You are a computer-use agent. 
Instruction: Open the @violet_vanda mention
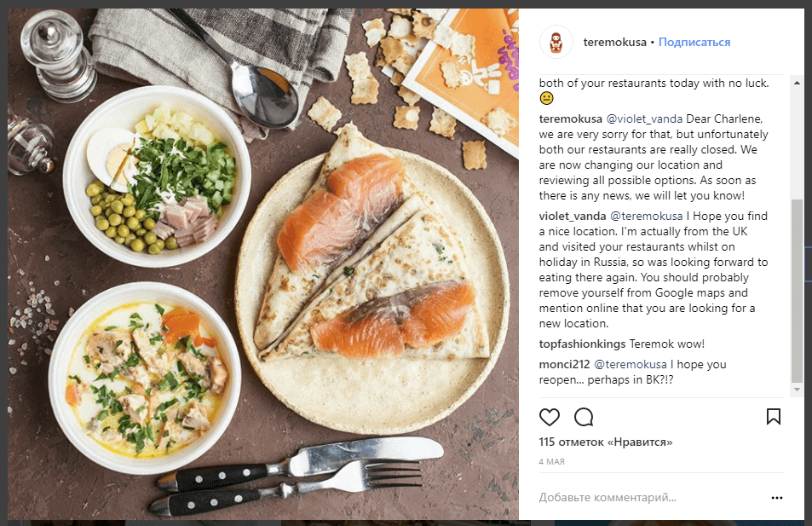coord(644,119)
